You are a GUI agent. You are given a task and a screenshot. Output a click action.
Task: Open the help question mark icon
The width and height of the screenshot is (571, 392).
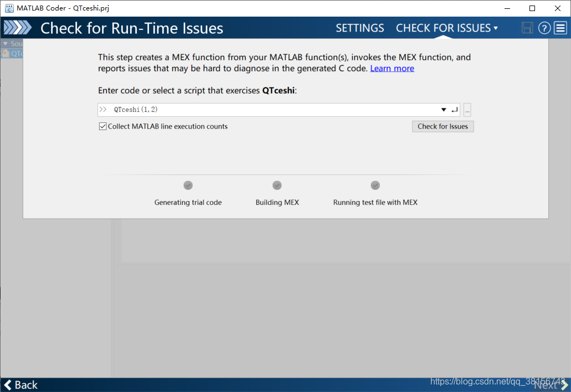pyautogui.click(x=544, y=28)
